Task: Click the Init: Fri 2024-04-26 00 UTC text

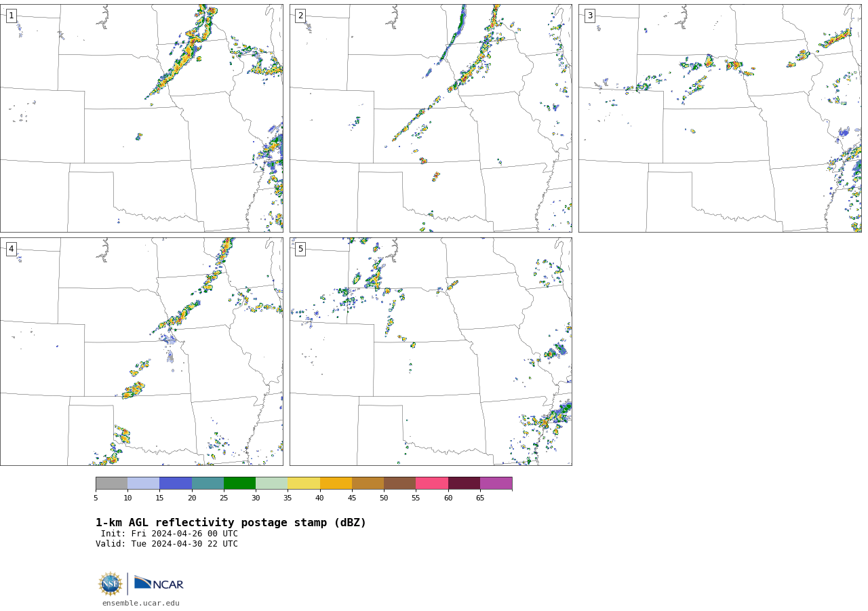Action: coord(170,534)
